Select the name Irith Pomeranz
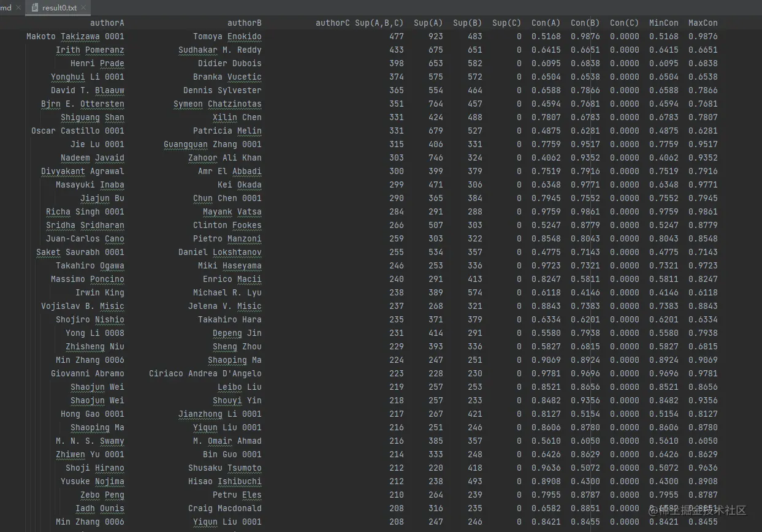The image size is (762, 532). tap(90, 50)
